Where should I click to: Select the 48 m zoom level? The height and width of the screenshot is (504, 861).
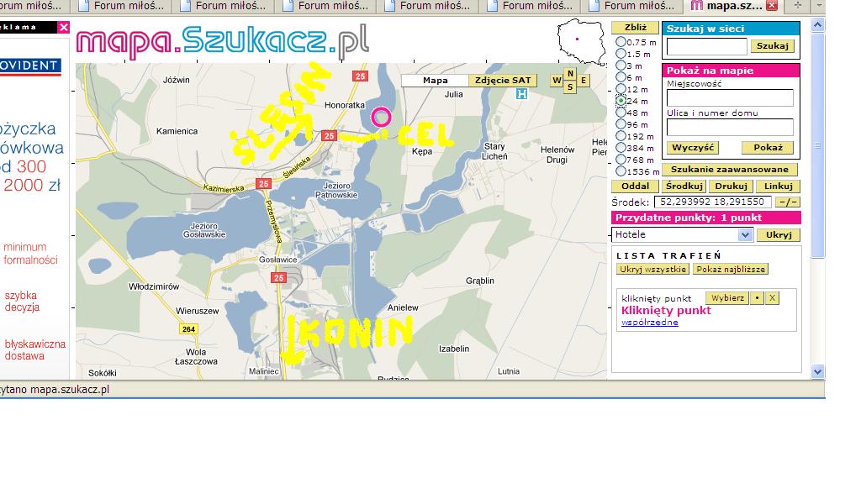[x=621, y=113]
